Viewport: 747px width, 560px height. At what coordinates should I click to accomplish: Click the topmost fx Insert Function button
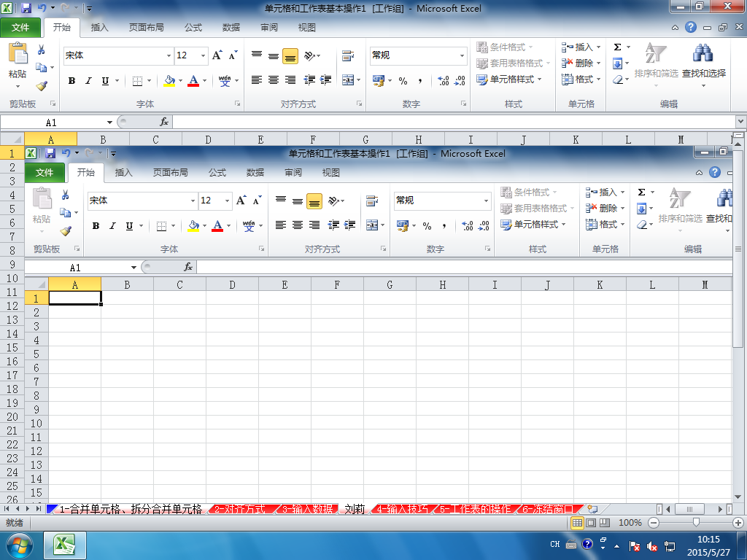164,122
